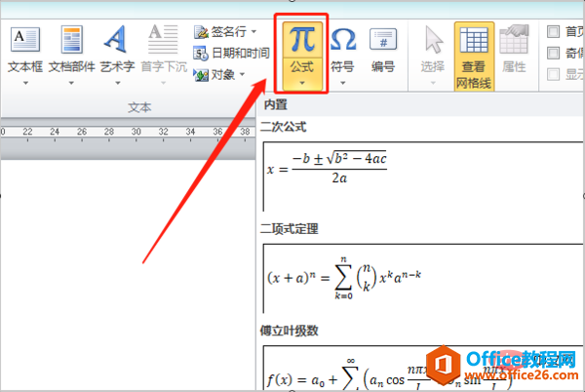
Task: Click the horizontal ruler at mark 30
Action: 136,132
